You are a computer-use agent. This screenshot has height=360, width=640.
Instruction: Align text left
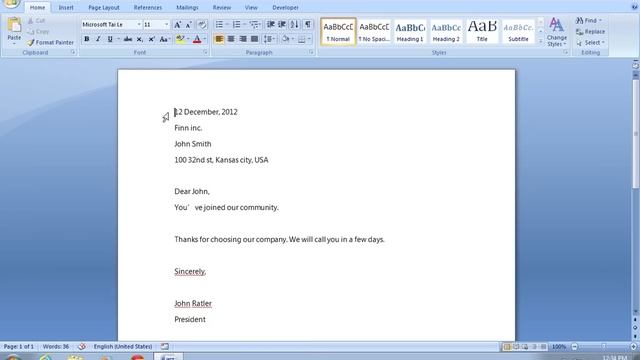[219, 39]
